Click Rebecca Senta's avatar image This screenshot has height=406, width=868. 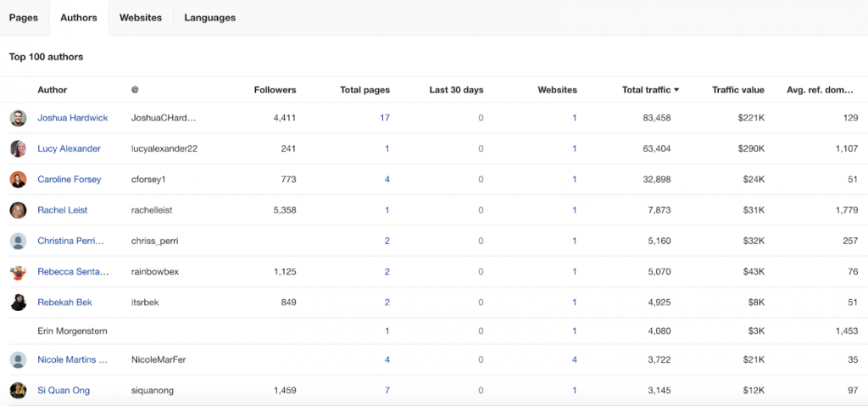click(19, 272)
